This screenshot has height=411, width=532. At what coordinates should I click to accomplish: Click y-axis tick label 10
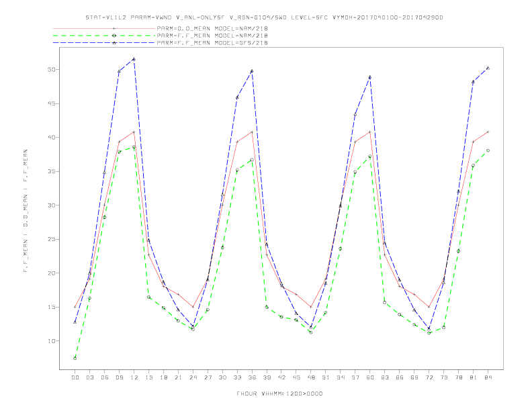(51, 340)
